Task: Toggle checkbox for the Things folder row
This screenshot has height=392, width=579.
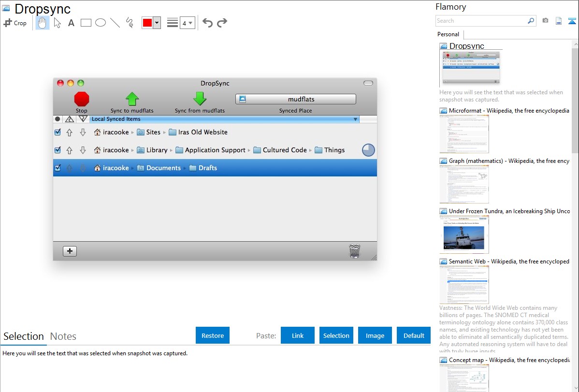Action: point(58,150)
